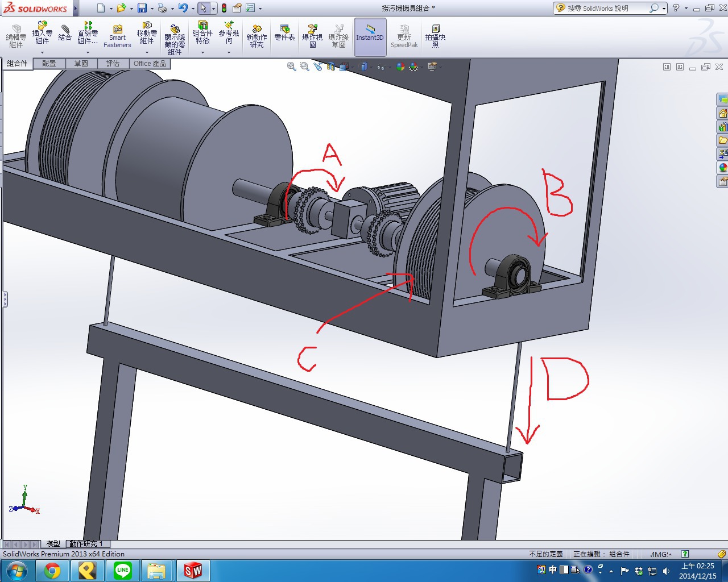This screenshot has width=728, height=582.
Task: Click the Windows Start button
Action: click(16, 570)
